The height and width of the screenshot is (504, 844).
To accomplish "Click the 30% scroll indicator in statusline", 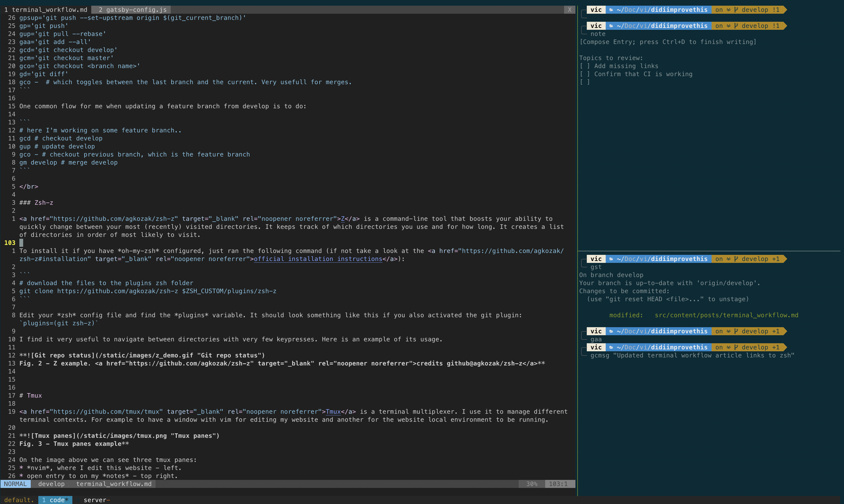I will [x=532, y=484].
